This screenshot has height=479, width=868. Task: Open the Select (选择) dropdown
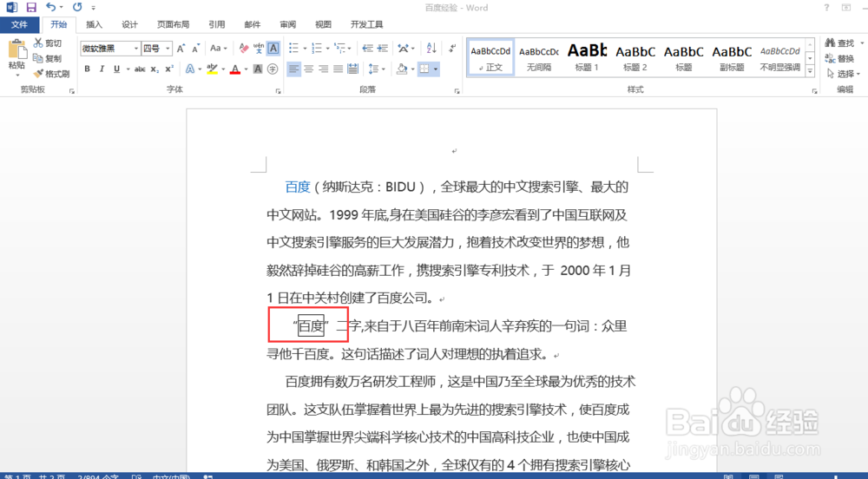(843, 74)
